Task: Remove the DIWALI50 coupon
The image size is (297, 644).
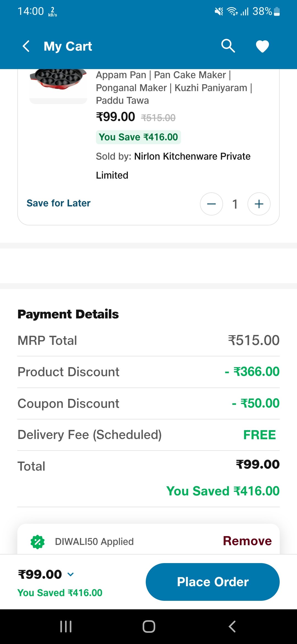Action: (247, 541)
